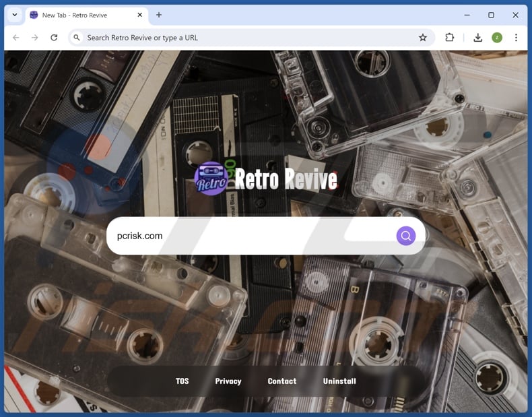Open the Extensions puzzle icon
The width and height of the screenshot is (532, 417).
[x=450, y=38]
